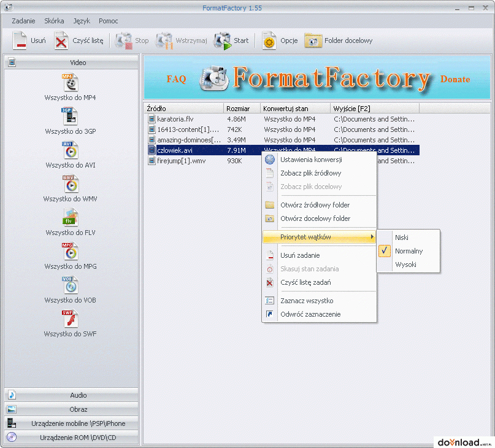Click the film icon beside karatoria.flv
Image resolution: width=495 pixels, height=448 pixels.
[x=152, y=119]
